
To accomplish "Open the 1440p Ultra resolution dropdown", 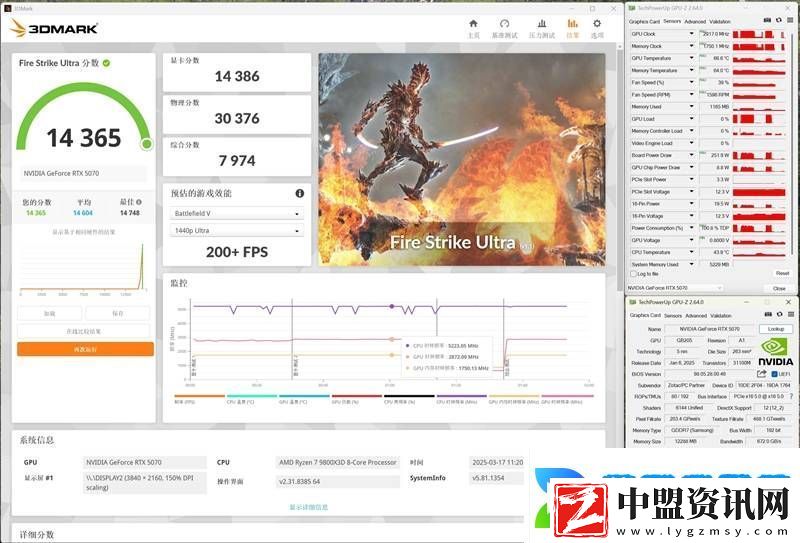I will tap(237, 231).
